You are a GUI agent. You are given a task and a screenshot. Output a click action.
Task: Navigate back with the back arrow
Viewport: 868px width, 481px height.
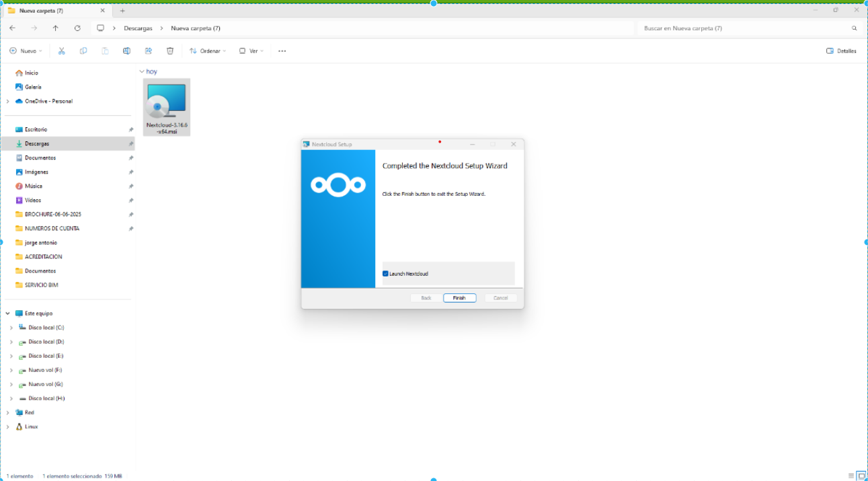tap(13, 28)
